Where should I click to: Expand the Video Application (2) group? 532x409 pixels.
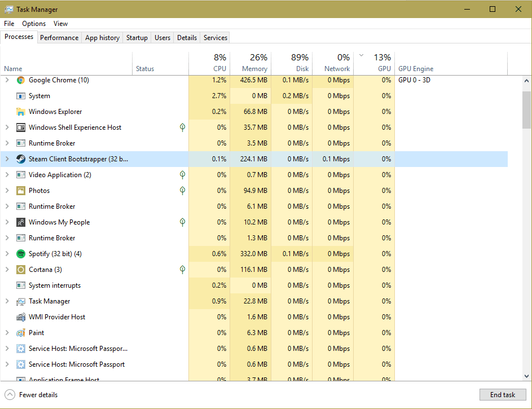7,175
